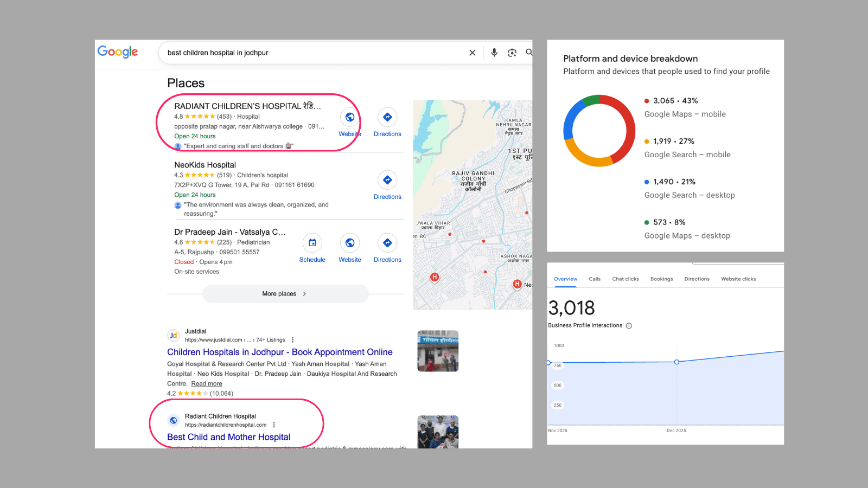This screenshot has height=488, width=868.
Task: Click Dec 2025 data point on chart
Action: pos(676,362)
